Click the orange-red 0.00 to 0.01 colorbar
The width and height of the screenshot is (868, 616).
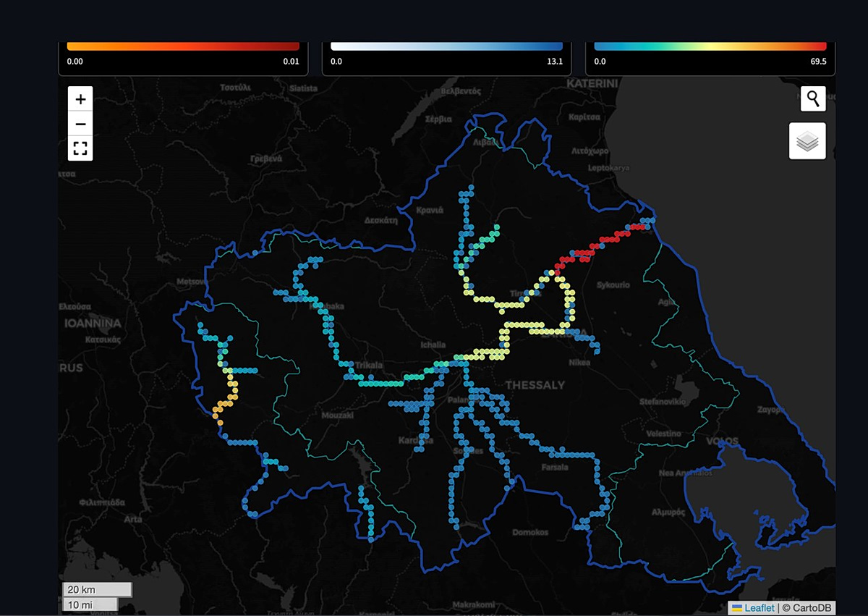point(182,46)
